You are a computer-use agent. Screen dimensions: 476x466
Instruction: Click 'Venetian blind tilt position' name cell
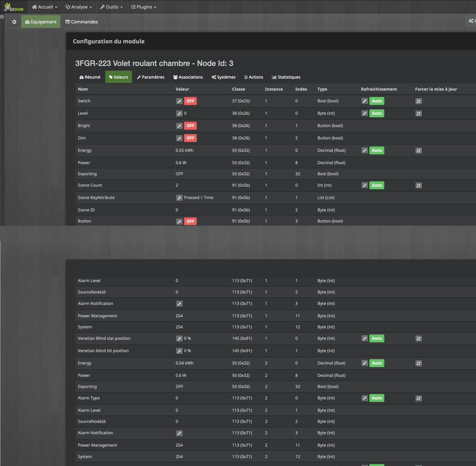point(103,351)
